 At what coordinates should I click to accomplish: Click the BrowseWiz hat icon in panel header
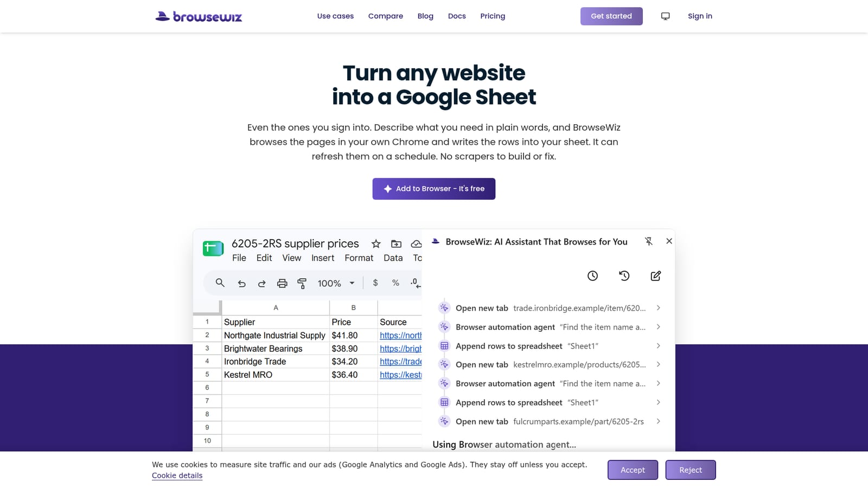tap(436, 241)
